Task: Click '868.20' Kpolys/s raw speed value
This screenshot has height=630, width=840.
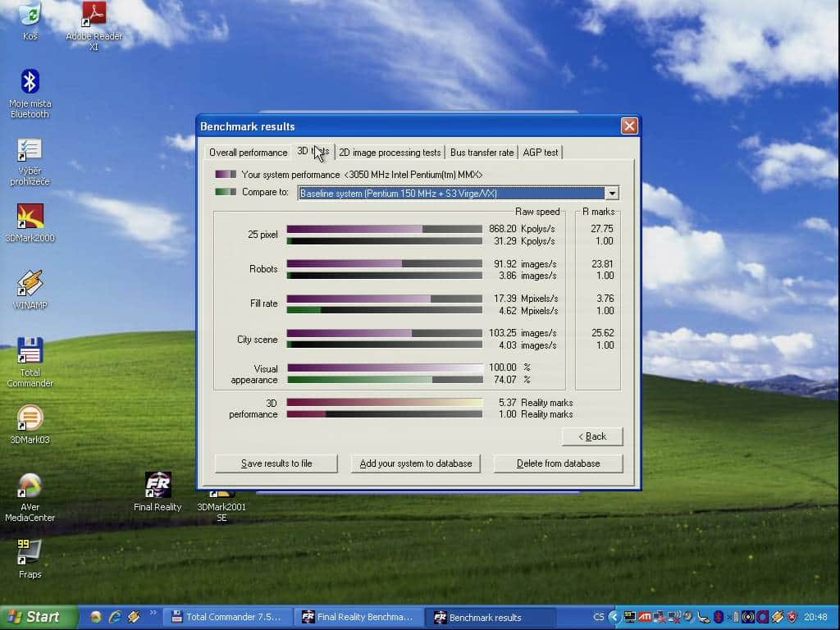Action: [x=503, y=229]
